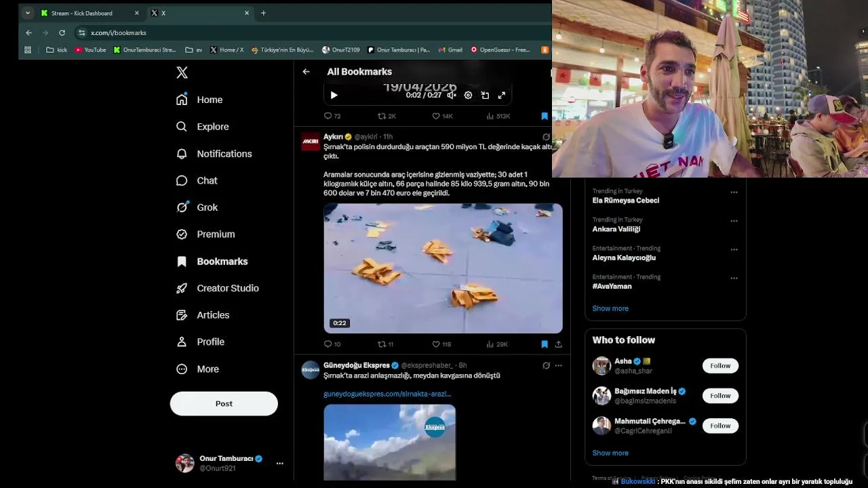Show more trending topics
Viewport: 868px width, 488px height.
coord(610,308)
